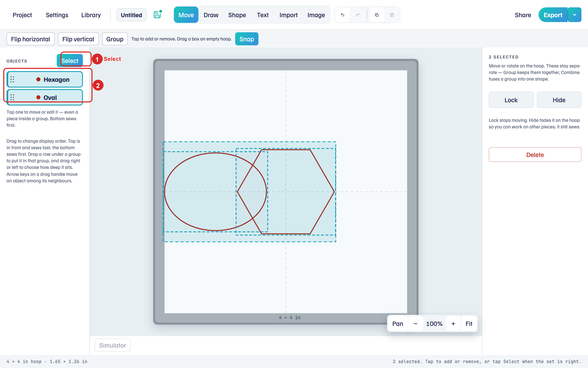This screenshot has height=368, width=588.
Task: Grab the Hexagon row drag handle
Action: point(12,79)
